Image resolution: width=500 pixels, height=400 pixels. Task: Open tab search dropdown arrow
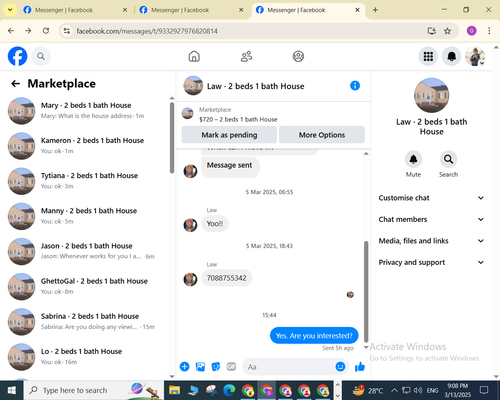pos(10,10)
